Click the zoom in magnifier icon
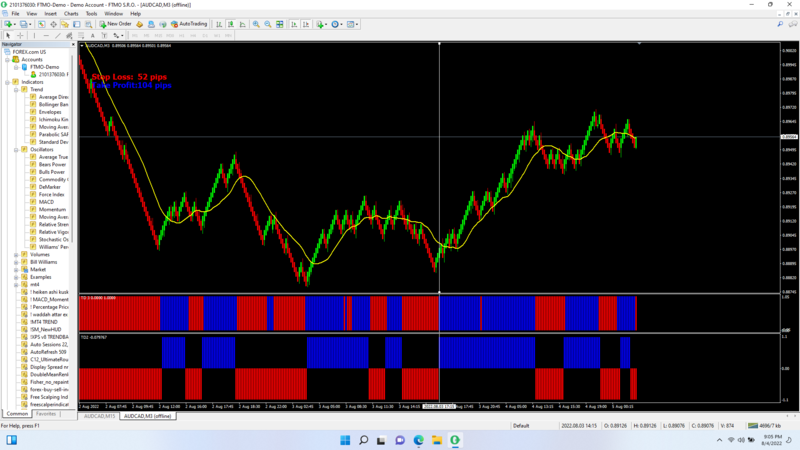 click(x=256, y=24)
